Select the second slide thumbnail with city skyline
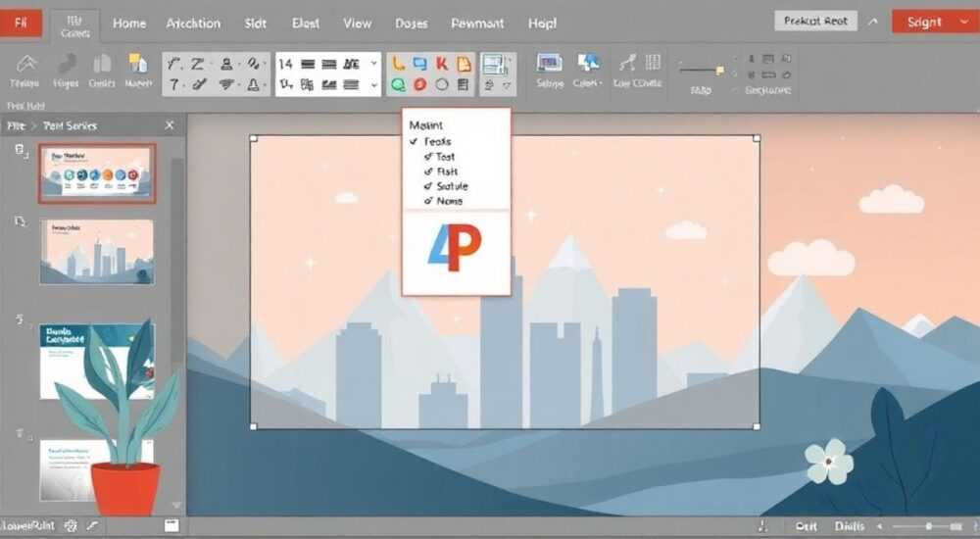This screenshot has height=539, width=980. pos(97,252)
